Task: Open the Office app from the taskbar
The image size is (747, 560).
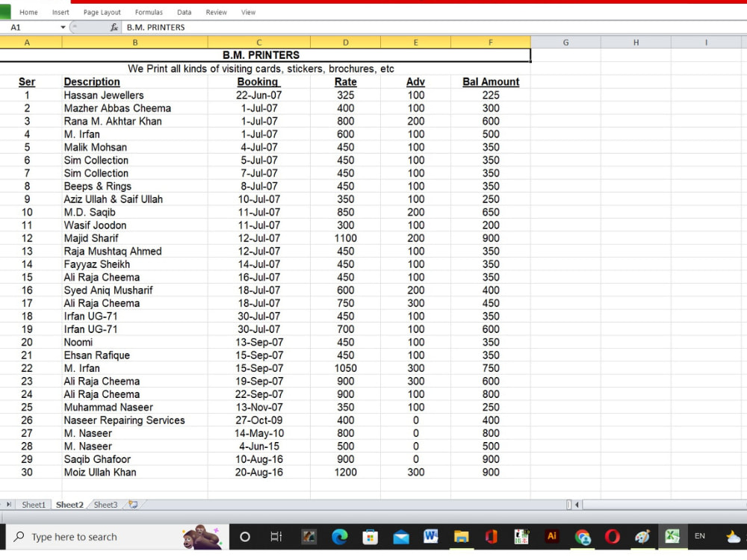Action: pyautogui.click(x=491, y=536)
